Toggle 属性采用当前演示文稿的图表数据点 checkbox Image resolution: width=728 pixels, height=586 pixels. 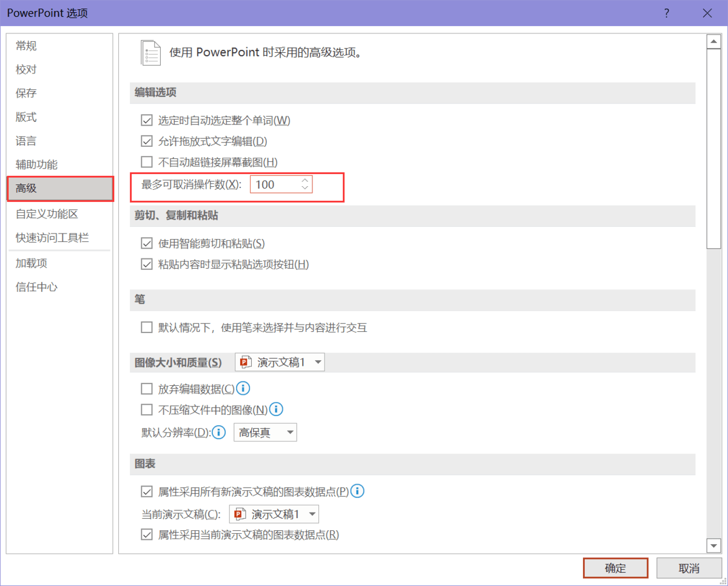click(x=146, y=534)
